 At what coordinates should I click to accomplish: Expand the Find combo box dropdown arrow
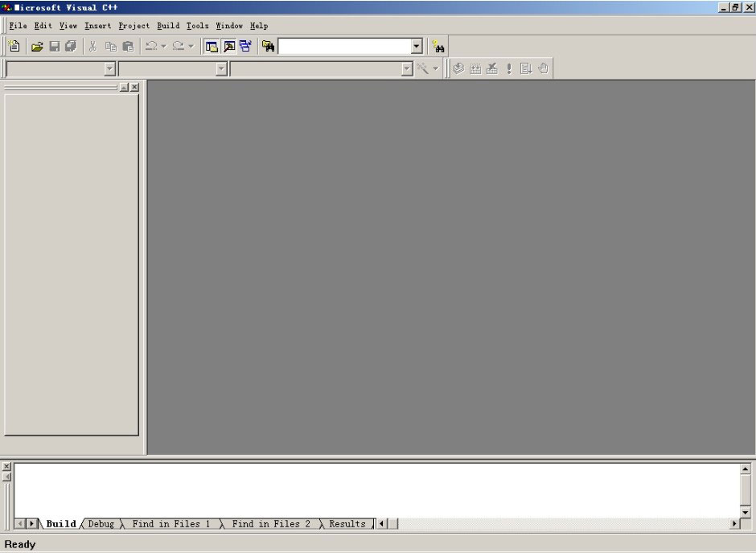417,47
